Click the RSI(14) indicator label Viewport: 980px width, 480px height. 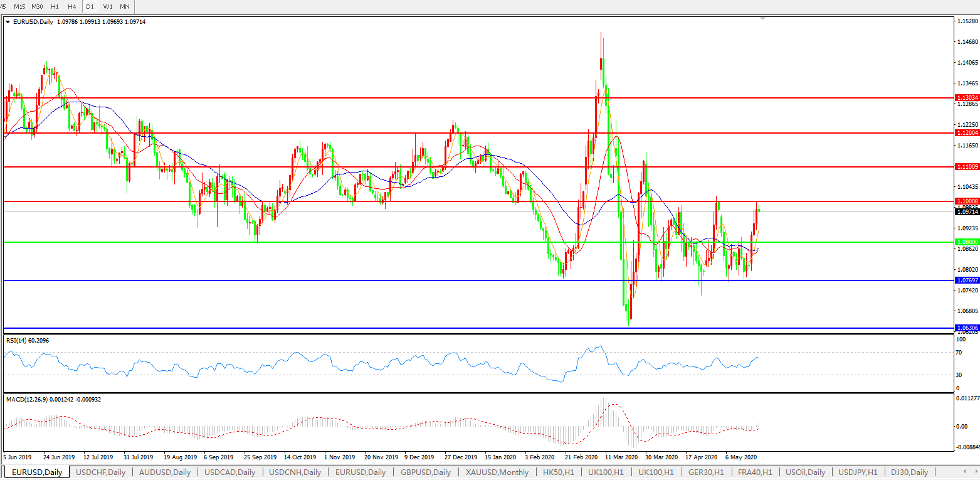(28, 340)
